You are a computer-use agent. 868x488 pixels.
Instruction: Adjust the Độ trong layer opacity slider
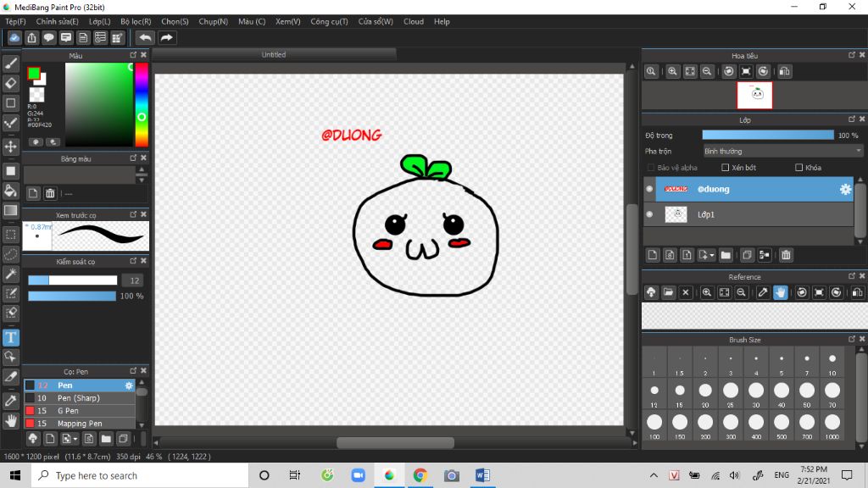768,135
